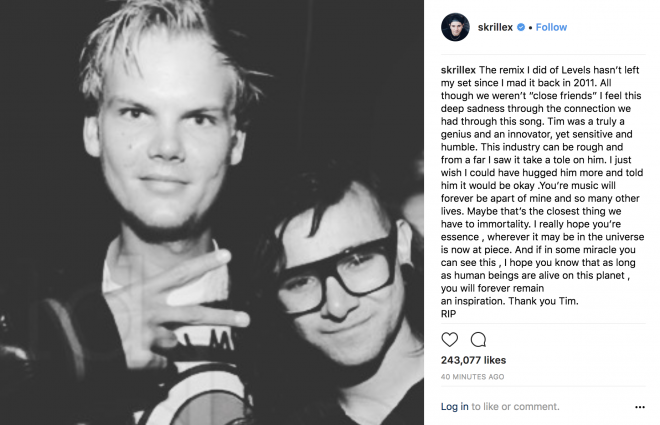Click the blue verified badge

point(521,27)
